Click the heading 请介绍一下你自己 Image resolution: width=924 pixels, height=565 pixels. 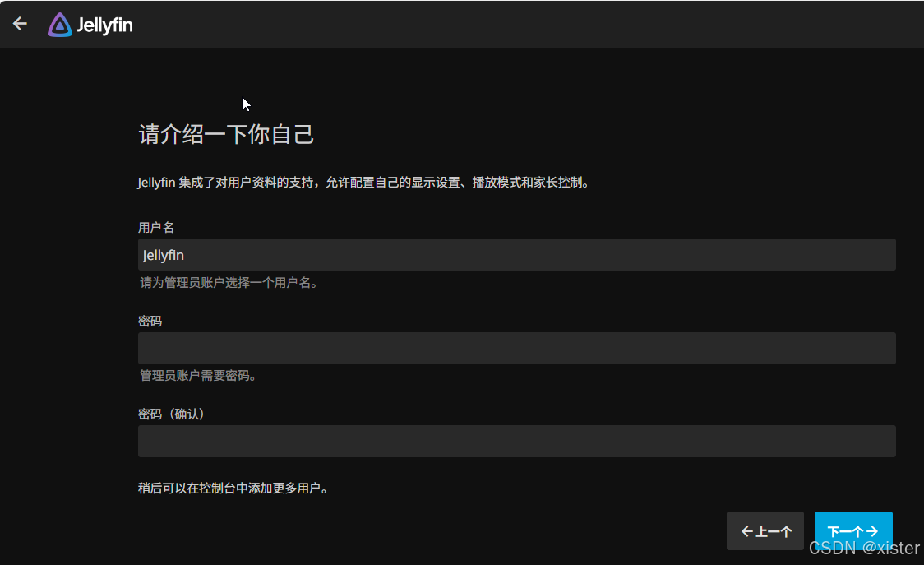[x=226, y=135]
